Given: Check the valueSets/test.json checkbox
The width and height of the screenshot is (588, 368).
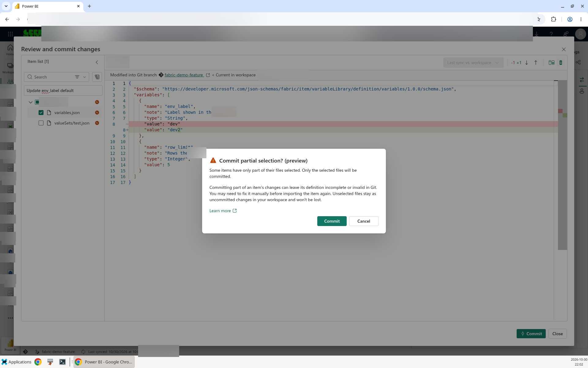Looking at the screenshot, I should [x=41, y=123].
